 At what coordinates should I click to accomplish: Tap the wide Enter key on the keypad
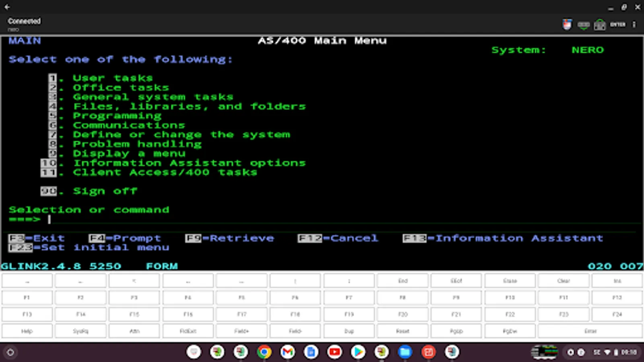[x=590, y=331]
